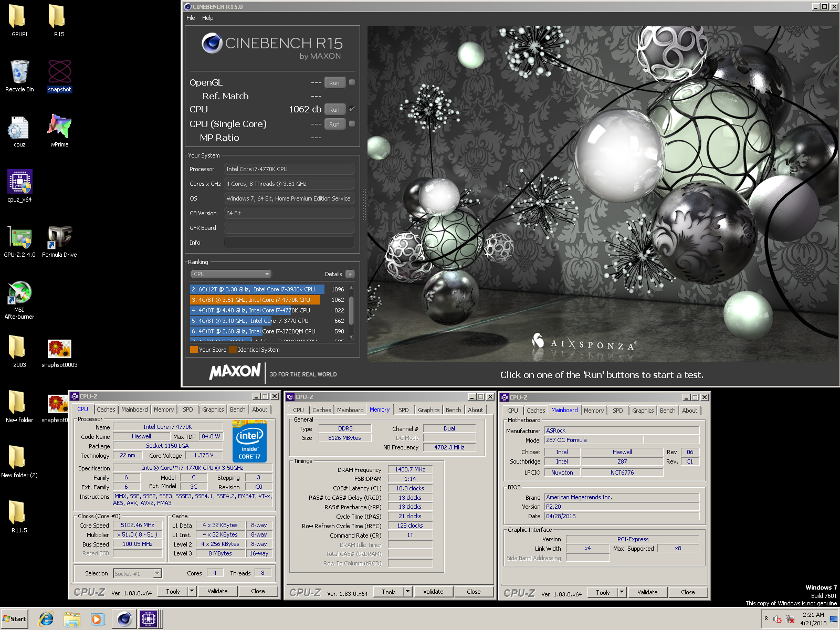The width and height of the screenshot is (840, 630).
Task: Open Bench tab in left CPU-Z window
Action: click(237, 409)
